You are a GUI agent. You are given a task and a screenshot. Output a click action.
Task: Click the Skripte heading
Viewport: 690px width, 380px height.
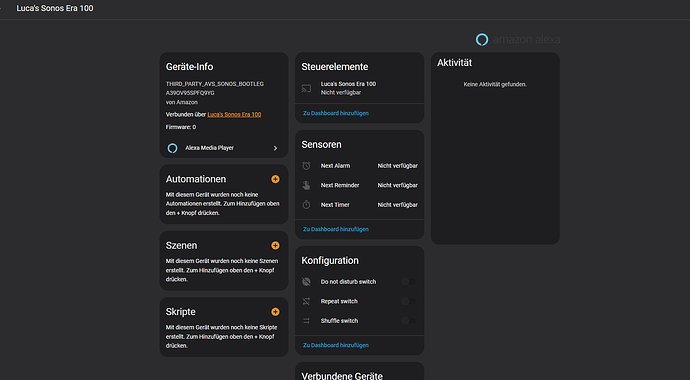point(180,312)
